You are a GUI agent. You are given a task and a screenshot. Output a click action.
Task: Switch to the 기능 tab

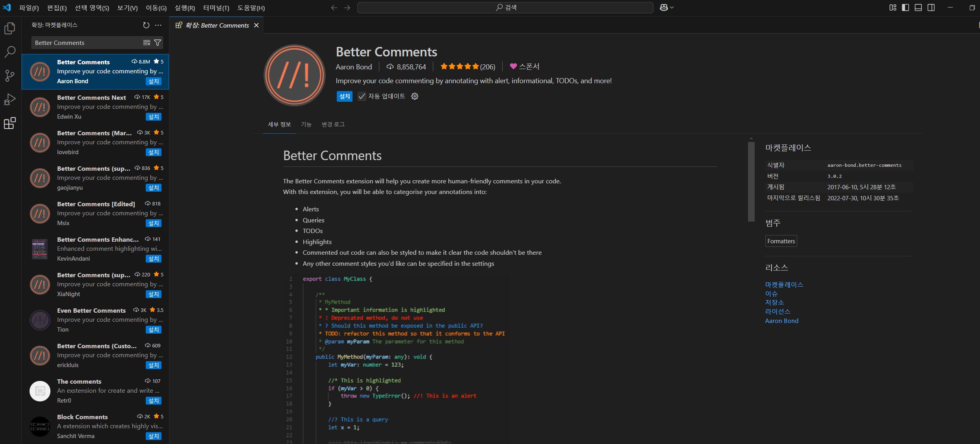point(306,124)
